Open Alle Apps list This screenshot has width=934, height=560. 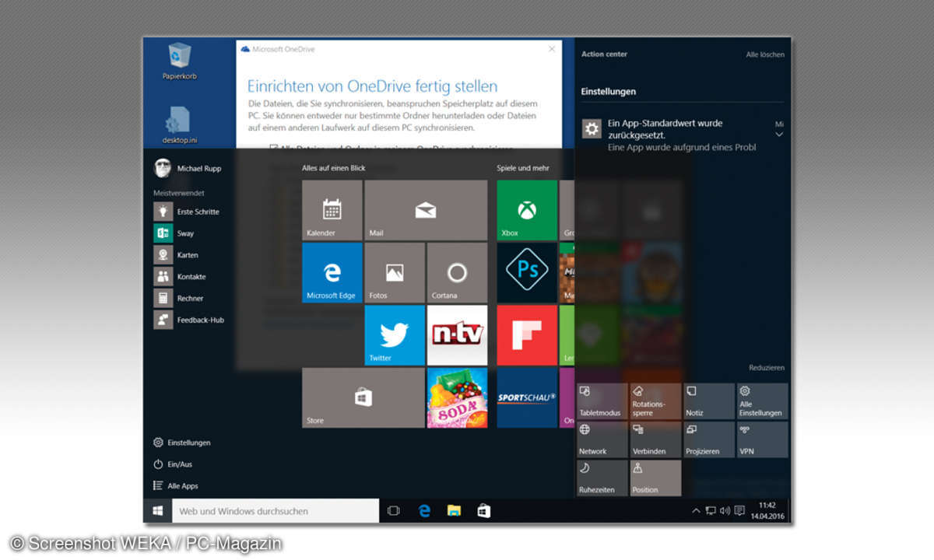pos(176,486)
